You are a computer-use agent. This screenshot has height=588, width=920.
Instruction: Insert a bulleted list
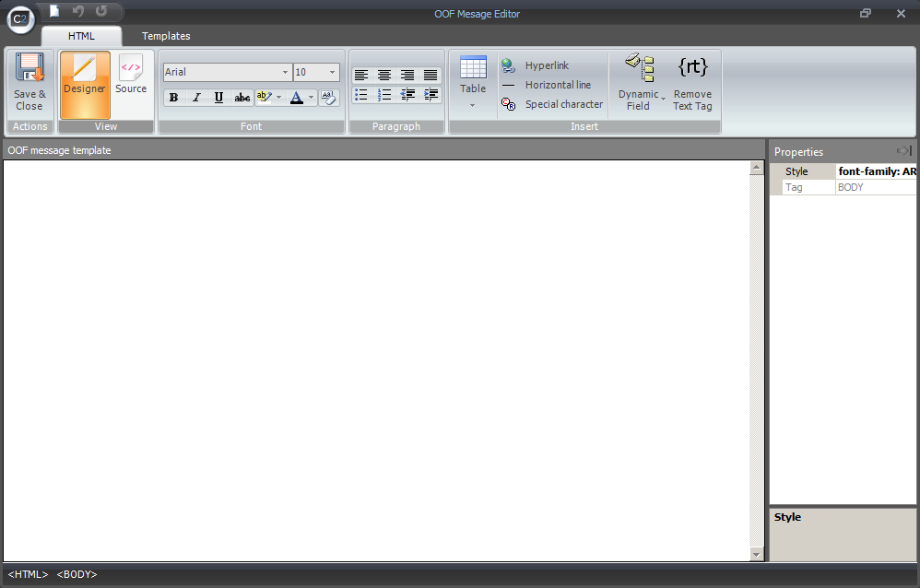click(x=361, y=95)
